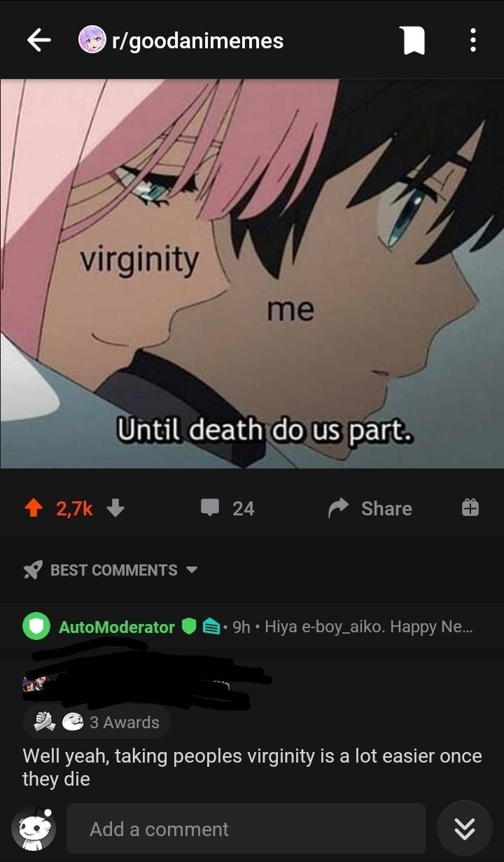Viewport: 504px width, 862px height.
Task: Open the three-dot overflow menu
Action: (x=473, y=40)
